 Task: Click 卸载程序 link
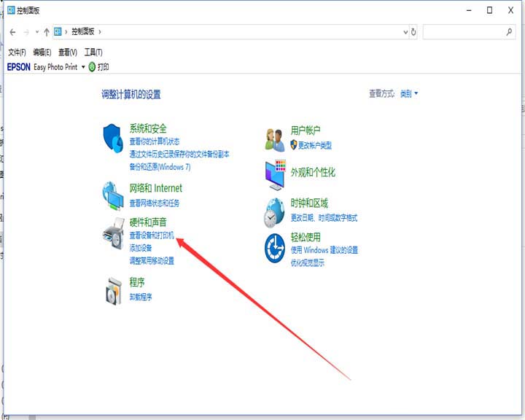[141, 297]
